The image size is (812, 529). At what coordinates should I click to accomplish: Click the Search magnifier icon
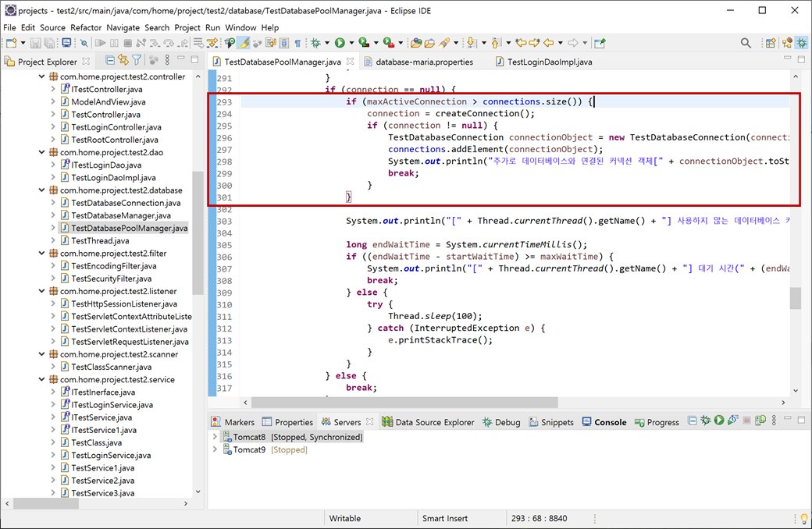tap(746, 43)
